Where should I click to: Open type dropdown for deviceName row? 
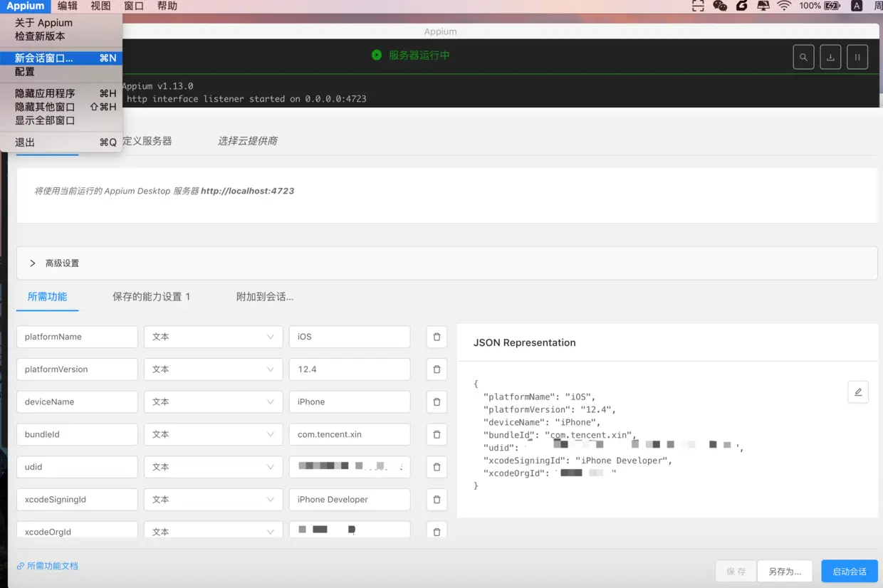coord(214,402)
